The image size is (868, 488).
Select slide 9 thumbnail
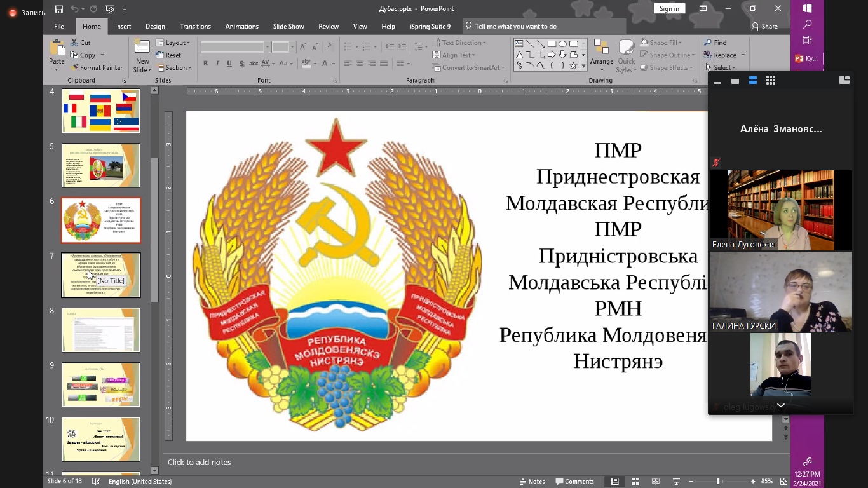tap(101, 384)
